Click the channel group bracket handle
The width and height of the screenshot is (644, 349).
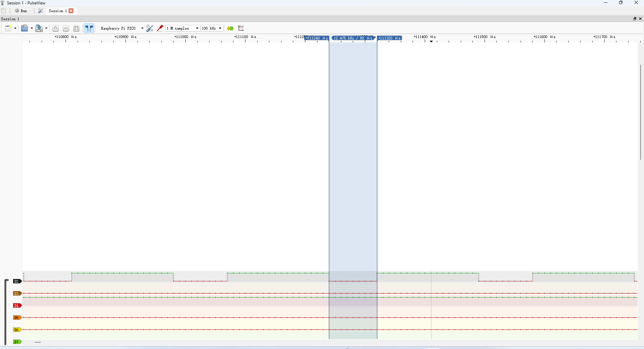tap(6, 312)
